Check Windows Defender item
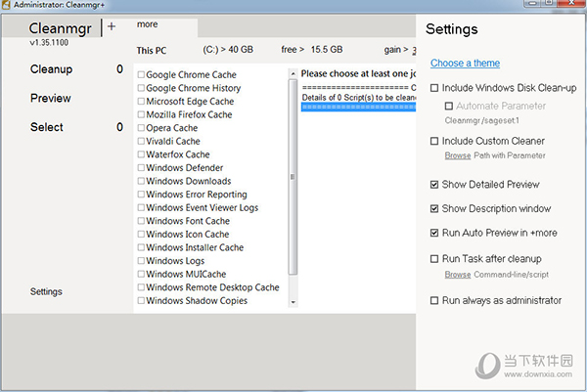Screen dimensions: 587x392 pos(141,167)
